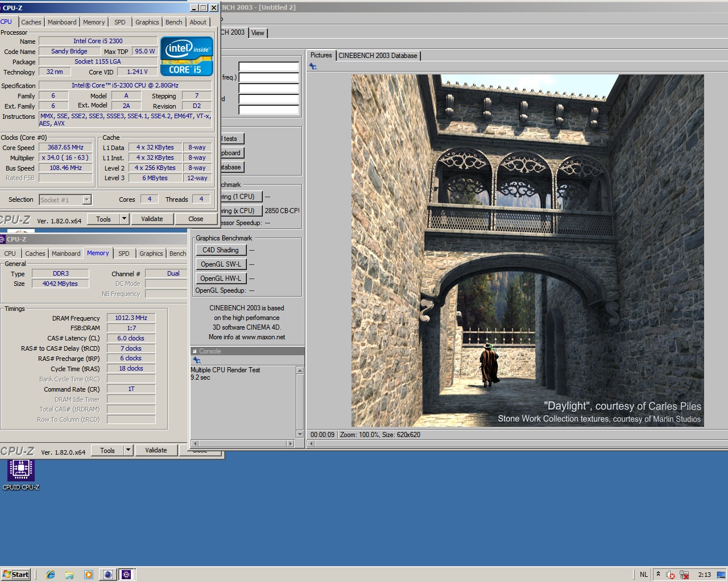Open the CPUID CPU-Z desktop shortcut
The width and height of the screenshot is (728, 582).
click(x=20, y=475)
